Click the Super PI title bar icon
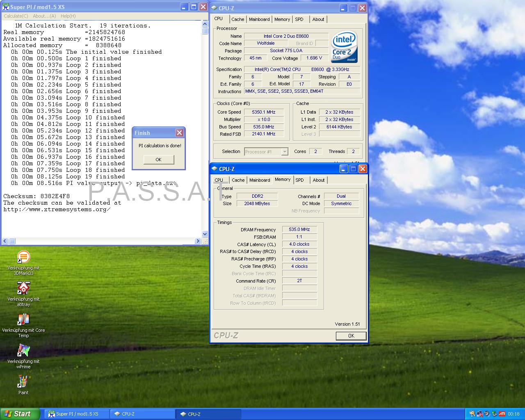The width and height of the screenshot is (525, 420). (x=6, y=7)
